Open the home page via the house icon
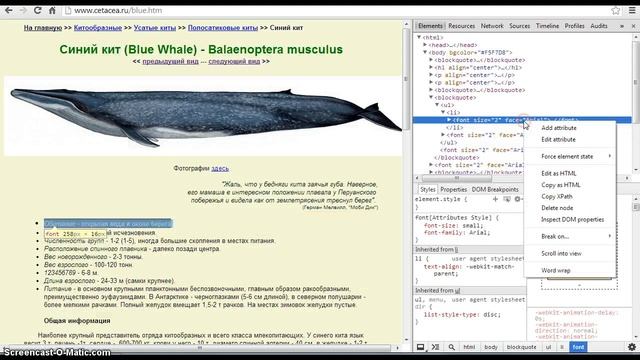Screen dimensions: 640x360 52,10
